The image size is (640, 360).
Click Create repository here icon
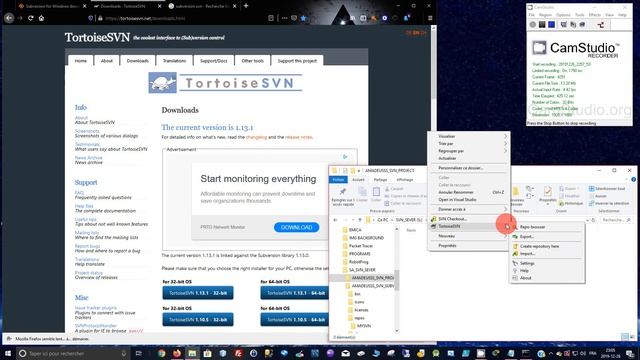coord(515,247)
